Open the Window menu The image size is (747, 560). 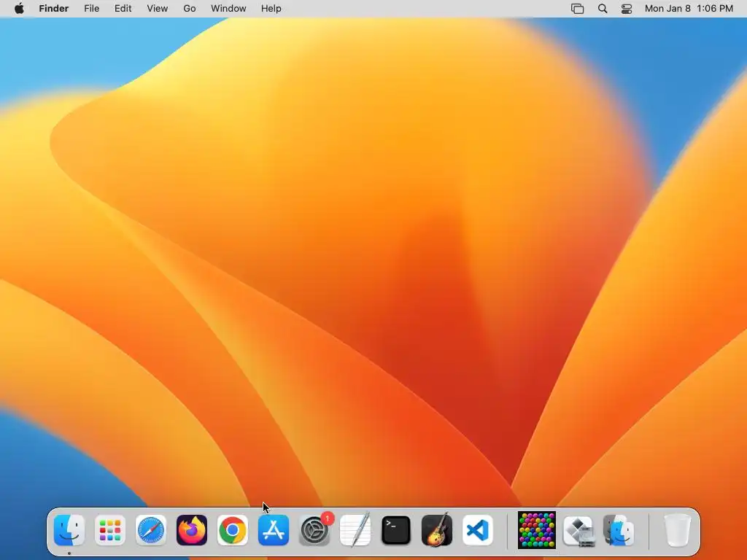[228, 9]
